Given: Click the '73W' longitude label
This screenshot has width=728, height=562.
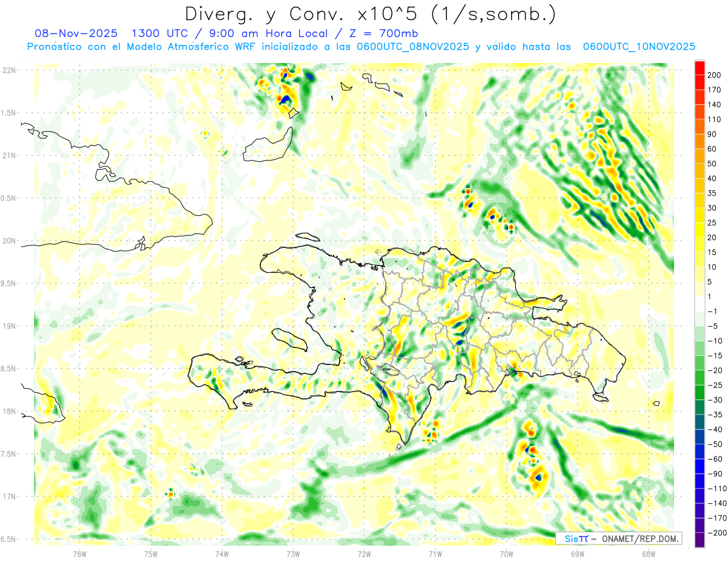Looking at the screenshot, I should click(293, 554).
